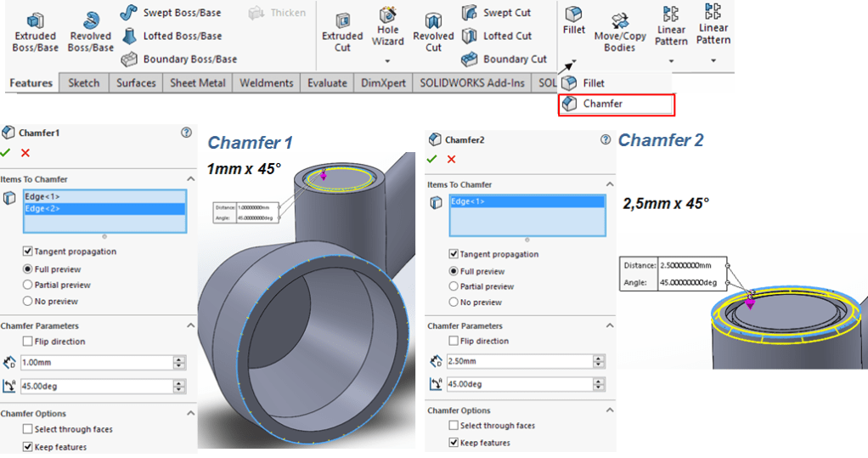This screenshot has width=868, height=458.
Task: Choose the Lofted Boss/Base tool
Action: pyautogui.click(x=129, y=36)
